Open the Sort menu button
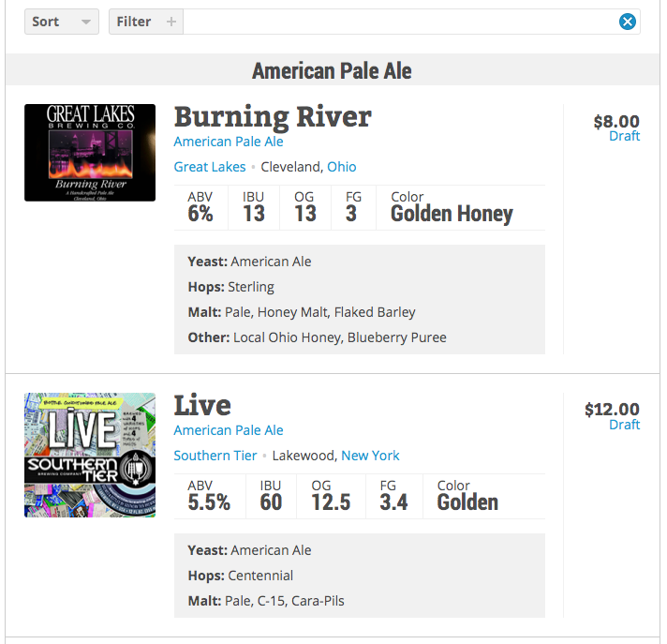This screenshot has width=667, height=644. (x=62, y=22)
